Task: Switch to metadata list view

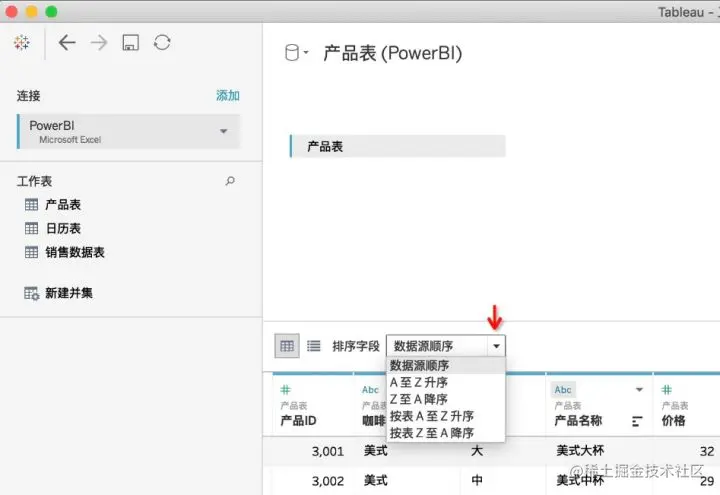Action: [314, 346]
